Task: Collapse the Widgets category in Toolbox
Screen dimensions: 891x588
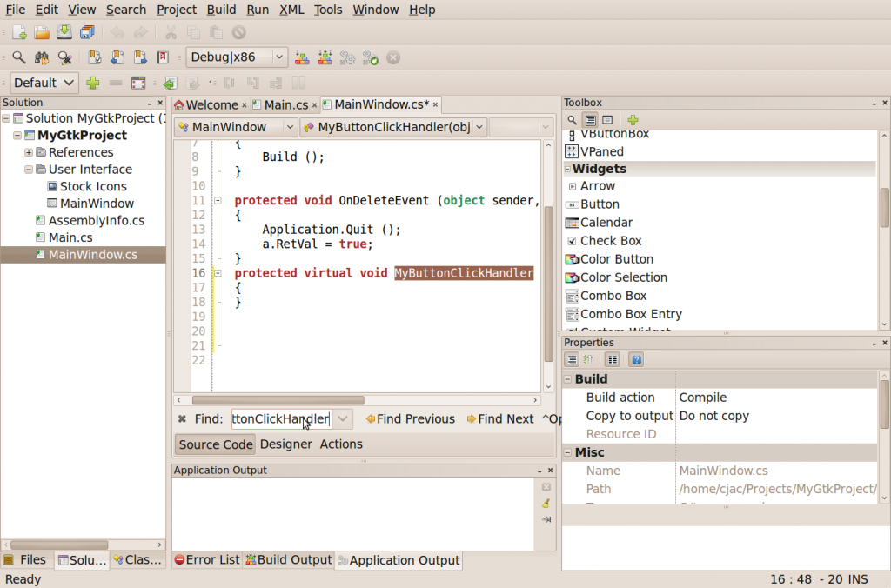Action: point(567,169)
